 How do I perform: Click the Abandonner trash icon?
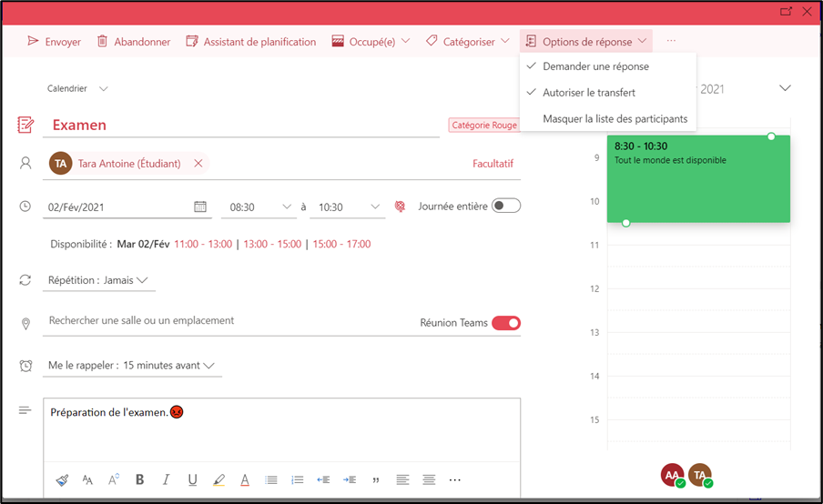(103, 42)
